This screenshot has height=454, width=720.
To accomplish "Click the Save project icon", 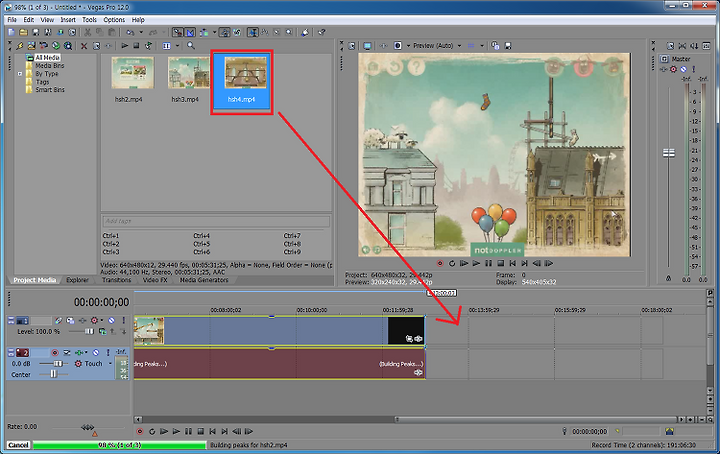I will tap(35, 32).
